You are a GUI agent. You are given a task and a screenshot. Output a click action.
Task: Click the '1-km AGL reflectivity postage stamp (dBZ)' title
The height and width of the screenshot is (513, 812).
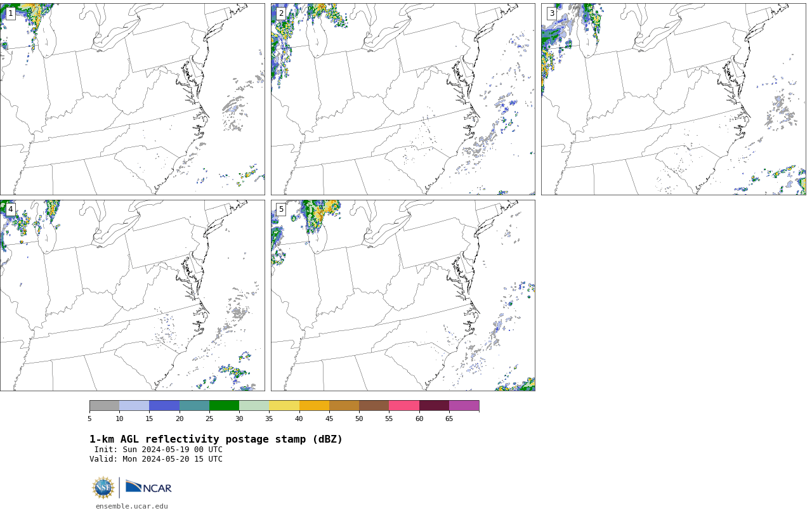(x=216, y=439)
